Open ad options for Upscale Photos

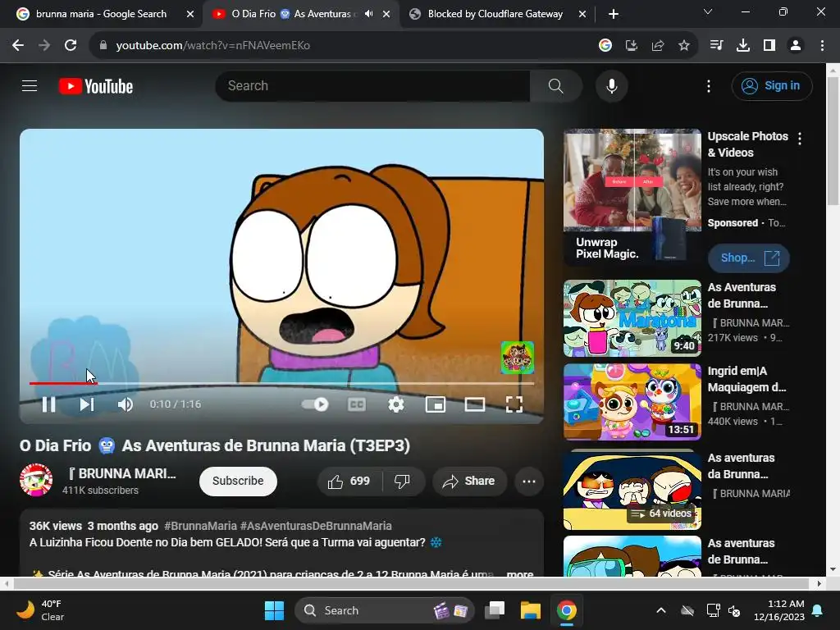click(x=800, y=139)
